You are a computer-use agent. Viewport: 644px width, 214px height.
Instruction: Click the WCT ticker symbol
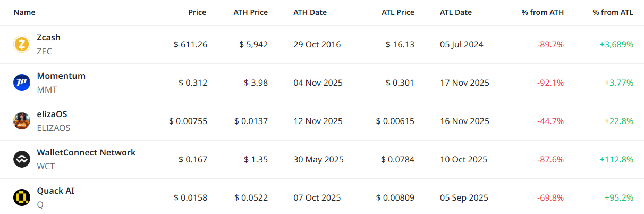click(x=46, y=167)
